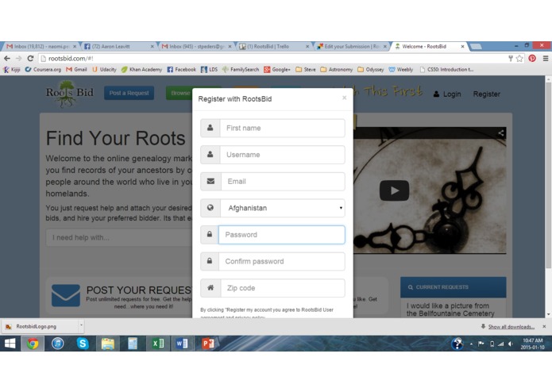
Task: Open Word from the taskbar
Action: coord(183,344)
